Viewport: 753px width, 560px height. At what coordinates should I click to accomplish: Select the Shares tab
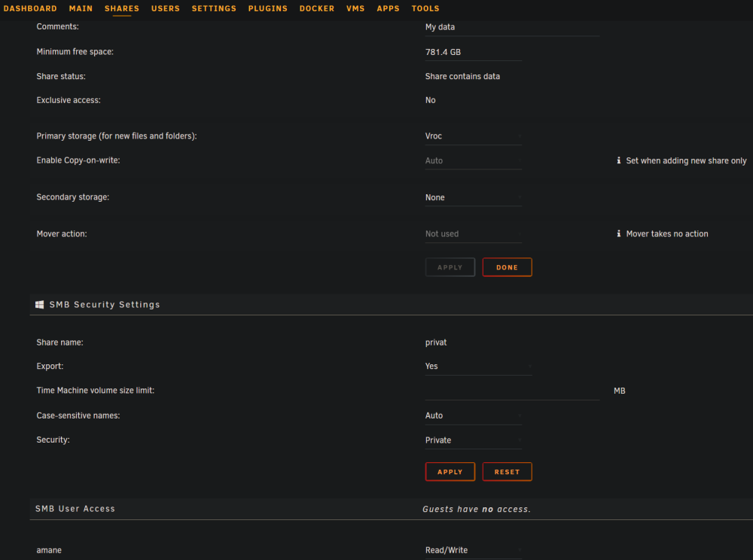point(122,8)
